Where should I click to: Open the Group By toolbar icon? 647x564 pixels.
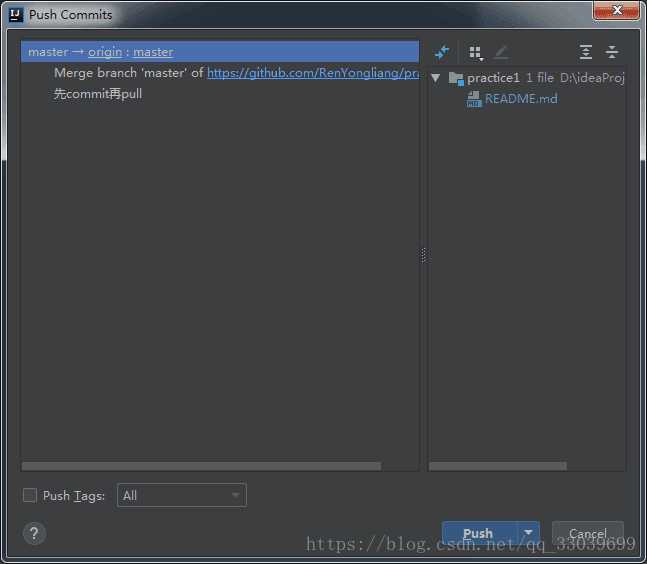(476, 52)
